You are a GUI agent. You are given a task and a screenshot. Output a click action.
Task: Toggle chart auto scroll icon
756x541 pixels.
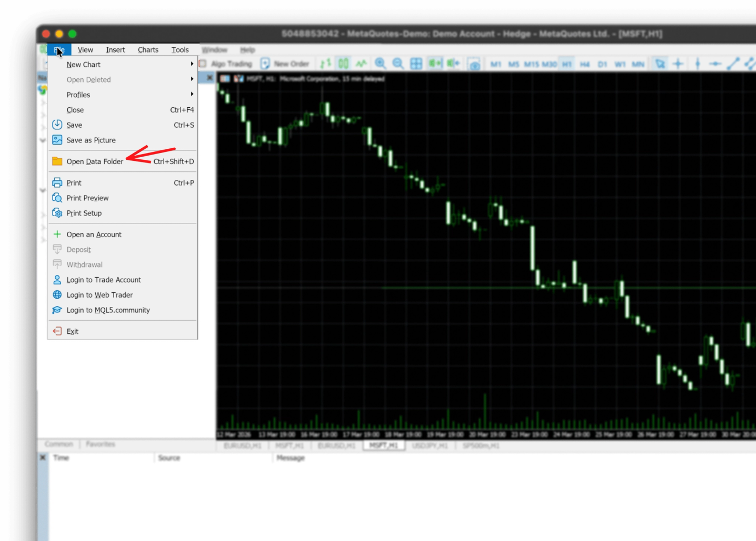pyautogui.click(x=435, y=64)
